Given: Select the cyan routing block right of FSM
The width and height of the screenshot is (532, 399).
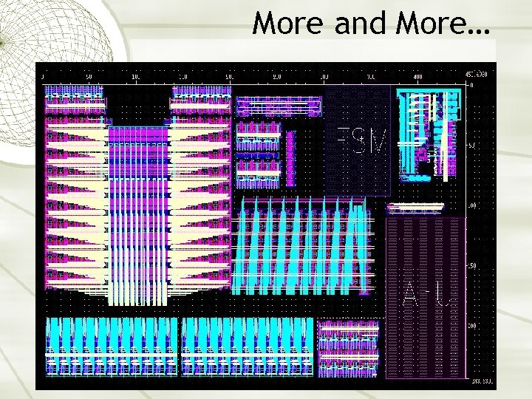Looking at the screenshot, I should (429, 135).
